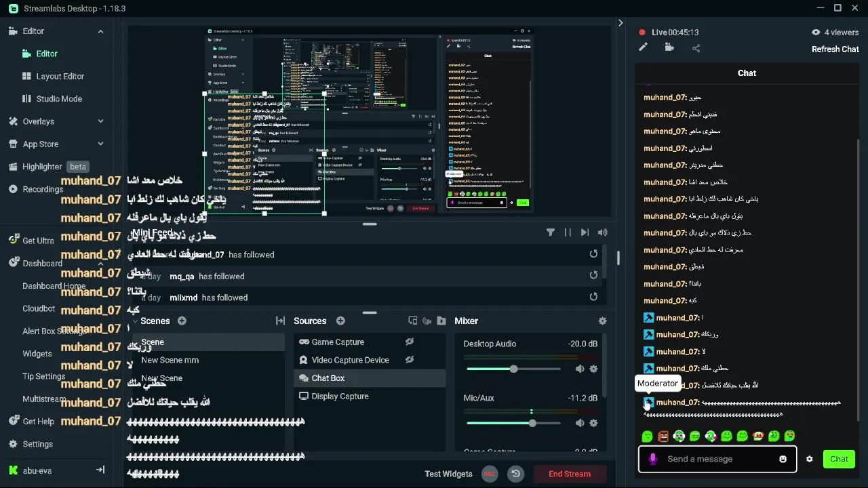Open Recordings in the sidebar
This screenshot has height=488, width=868.
coord(42,189)
